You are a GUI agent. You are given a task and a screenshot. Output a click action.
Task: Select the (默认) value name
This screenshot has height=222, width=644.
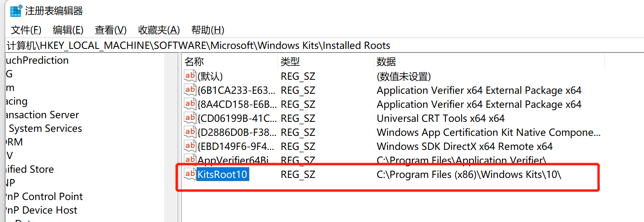point(210,76)
